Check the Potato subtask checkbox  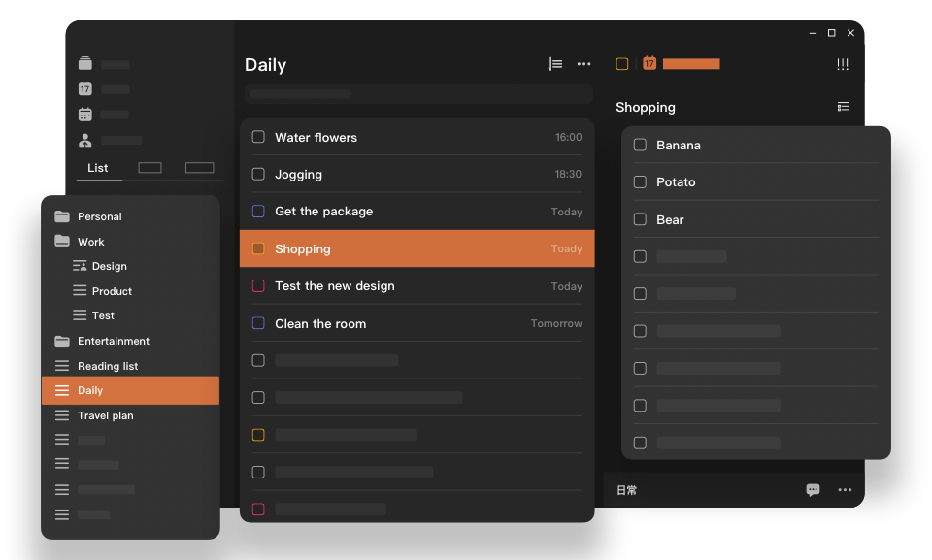click(x=640, y=181)
